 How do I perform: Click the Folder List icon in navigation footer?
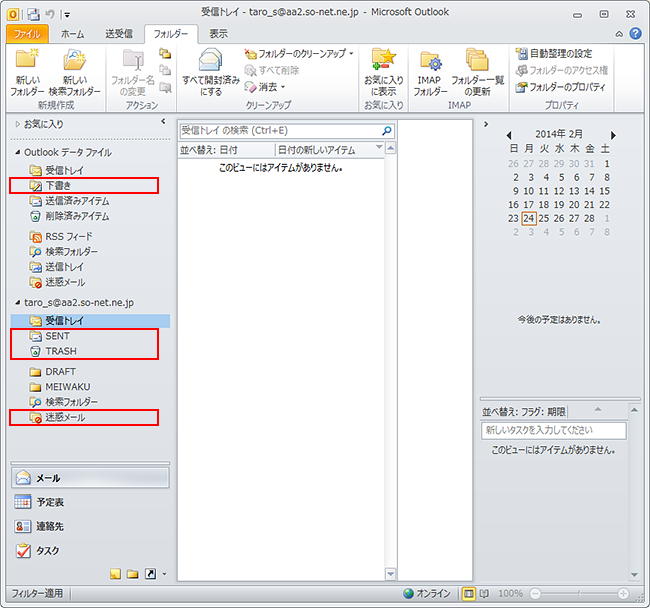pos(132,574)
